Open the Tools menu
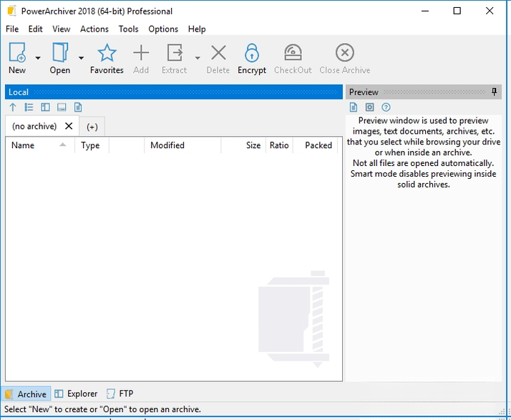 [128, 29]
